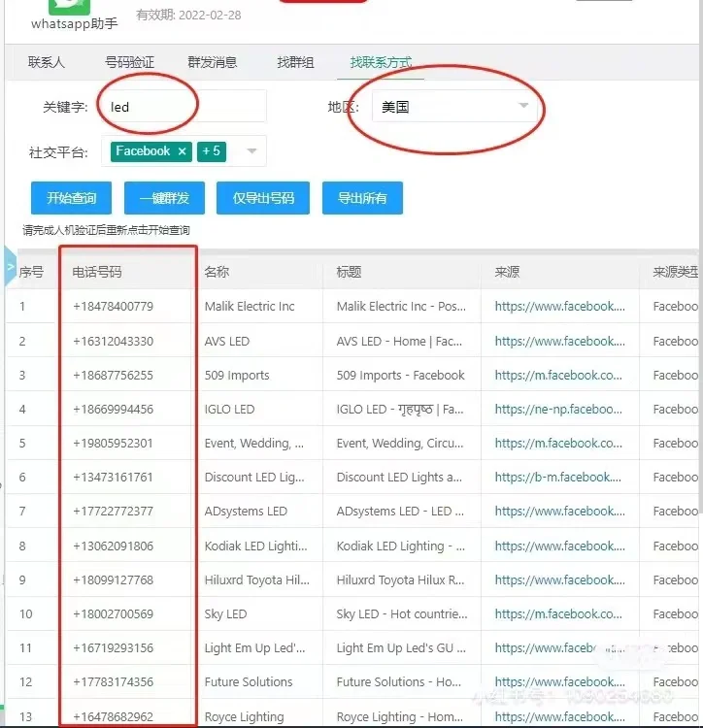Open the AVS LED facebook source link

[x=560, y=342]
